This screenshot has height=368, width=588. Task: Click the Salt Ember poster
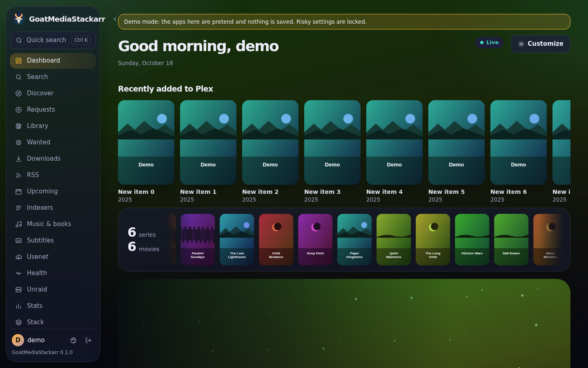pyautogui.click(x=511, y=240)
